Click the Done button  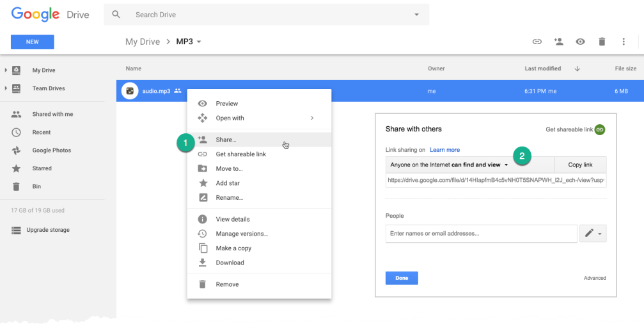coord(402,279)
